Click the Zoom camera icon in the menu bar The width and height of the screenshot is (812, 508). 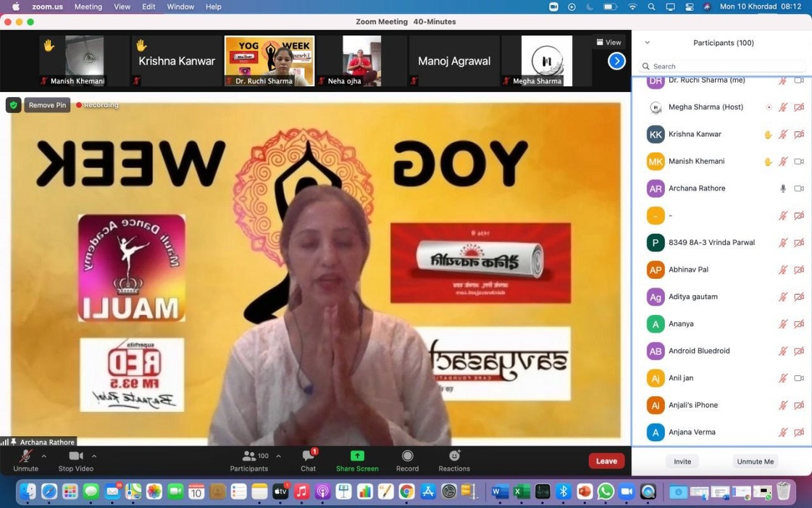click(x=553, y=7)
